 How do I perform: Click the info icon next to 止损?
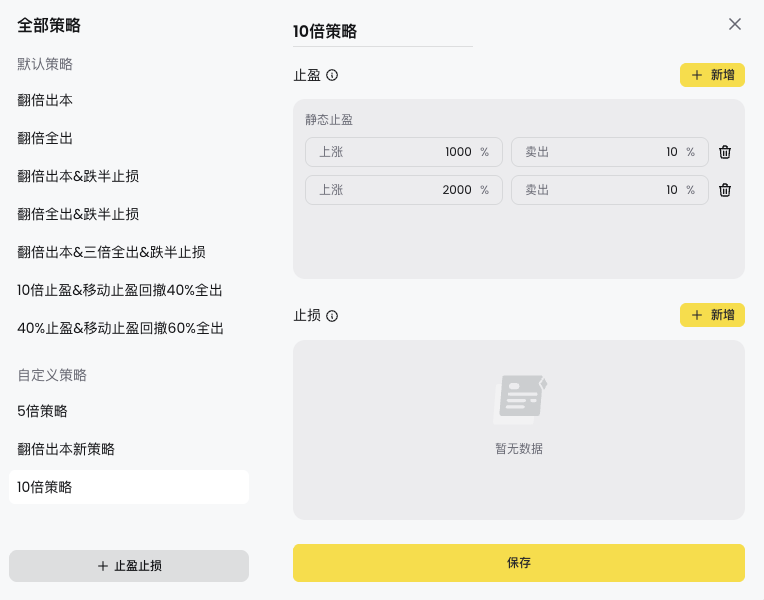(332, 316)
